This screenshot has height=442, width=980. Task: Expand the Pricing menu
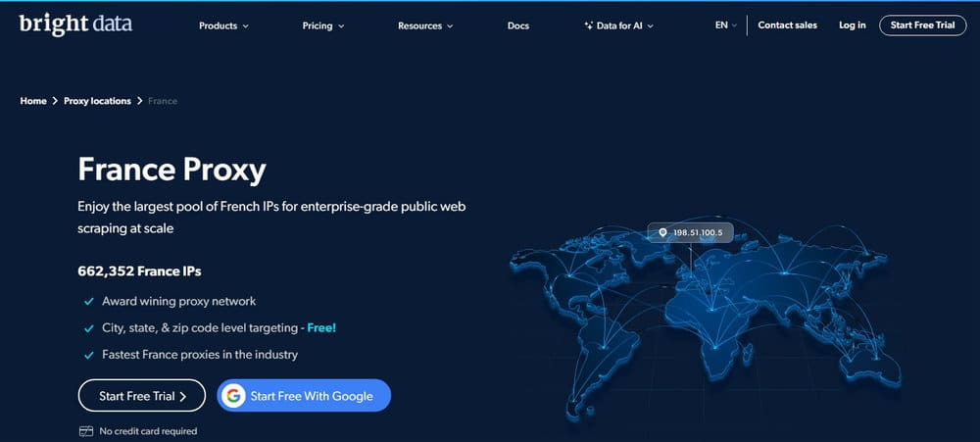323,26
